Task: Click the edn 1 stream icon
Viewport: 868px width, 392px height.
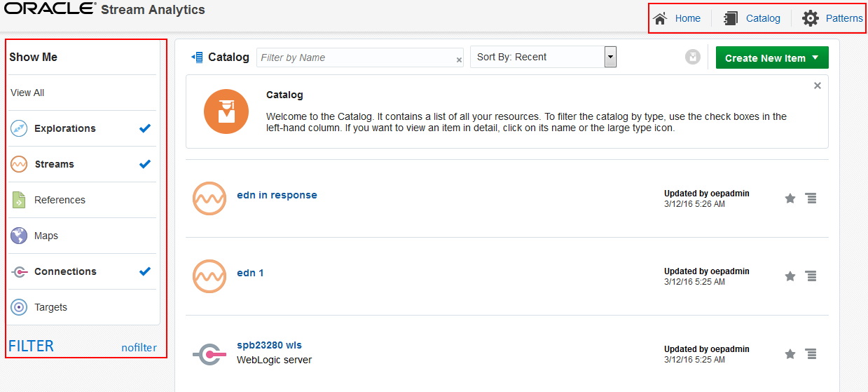Action: (209, 276)
